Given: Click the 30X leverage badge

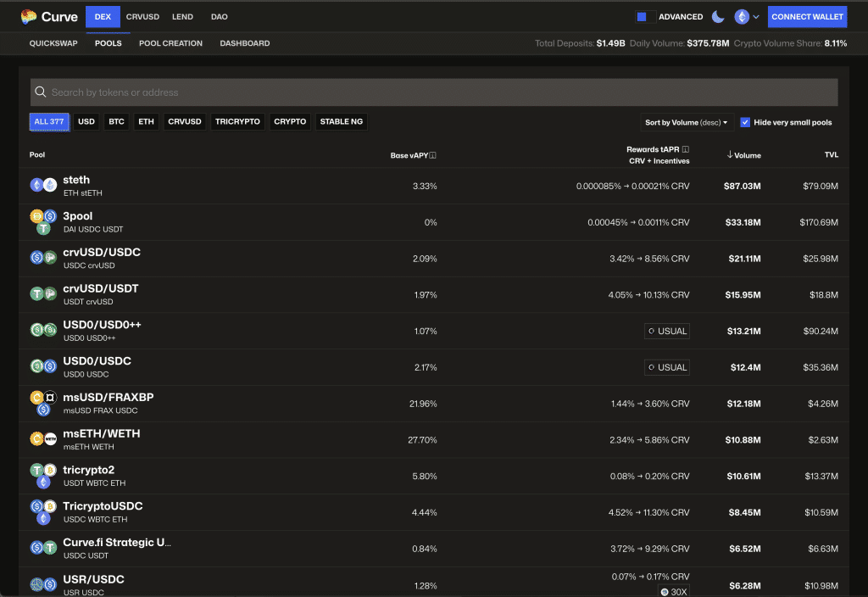Looking at the screenshot, I should [673, 591].
